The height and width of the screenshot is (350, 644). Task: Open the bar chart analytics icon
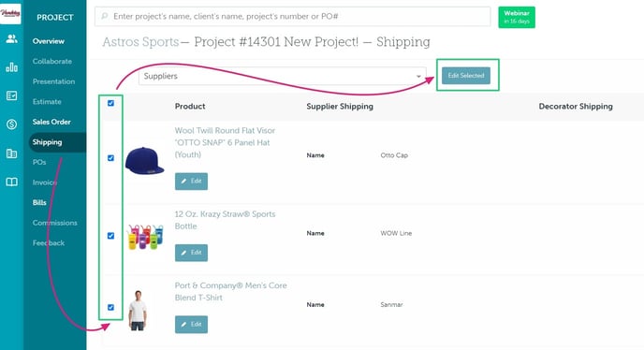pyautogui.click(x=11, y=67)
